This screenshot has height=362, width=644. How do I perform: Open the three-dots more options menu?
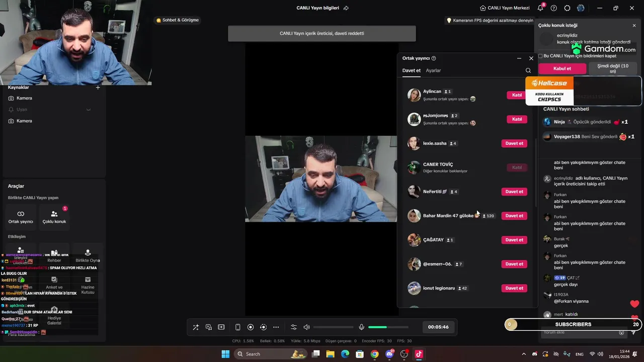coord(276,327)
